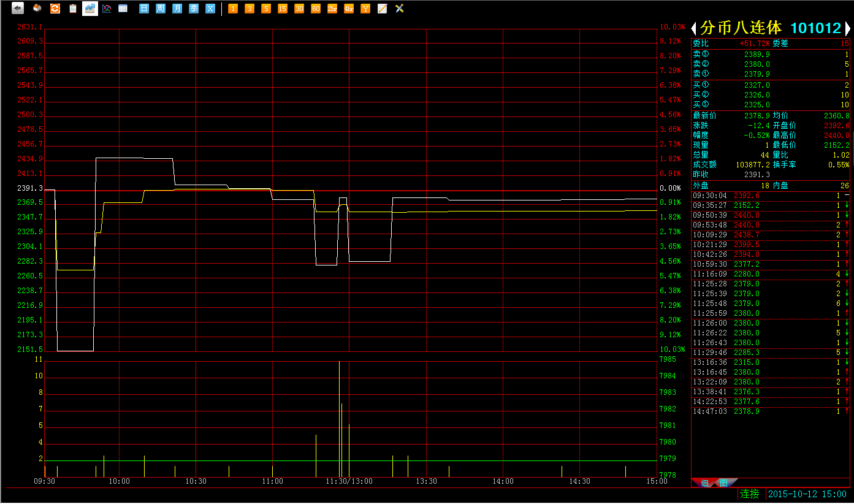Go to next item with right arrow

[848, 28]
